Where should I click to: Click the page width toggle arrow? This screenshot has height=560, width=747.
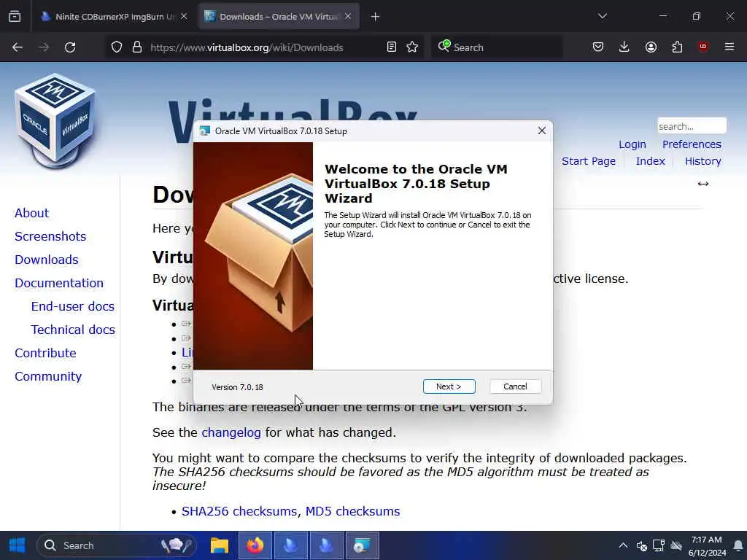pos(703,184)
